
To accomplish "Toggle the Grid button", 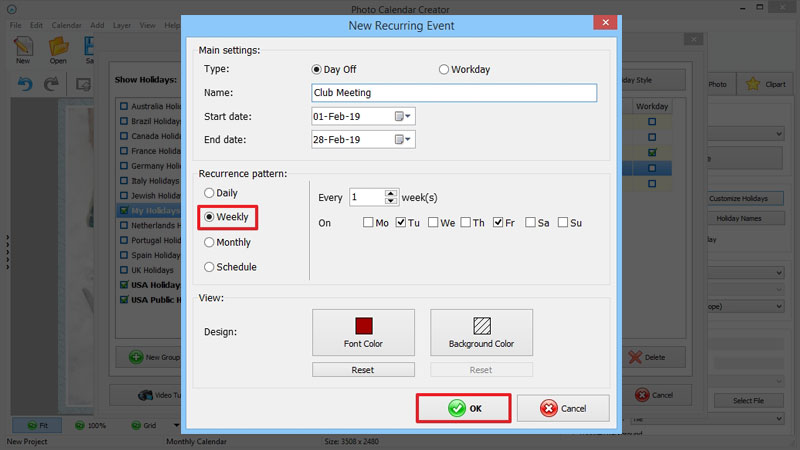I will pos(143,425).
